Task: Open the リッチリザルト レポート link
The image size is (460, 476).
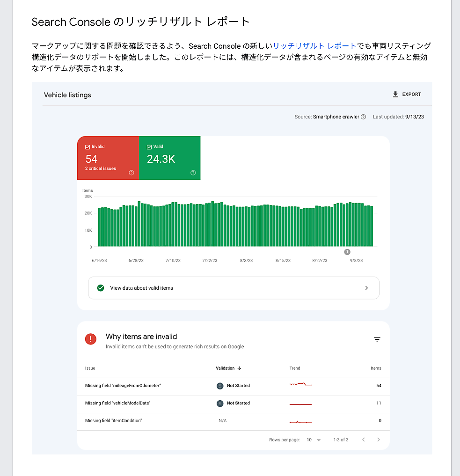Action: pos(314,46)
